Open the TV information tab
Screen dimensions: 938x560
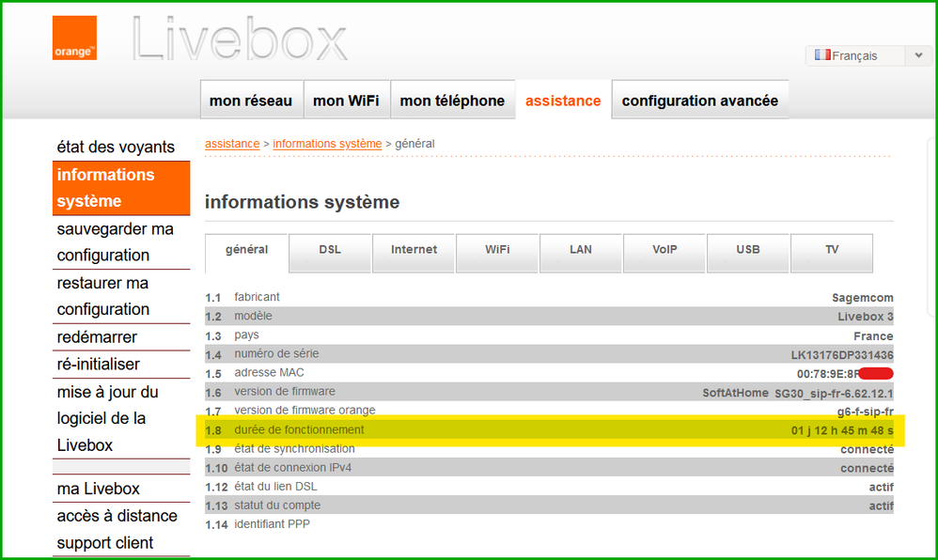(x=831, y=250)
